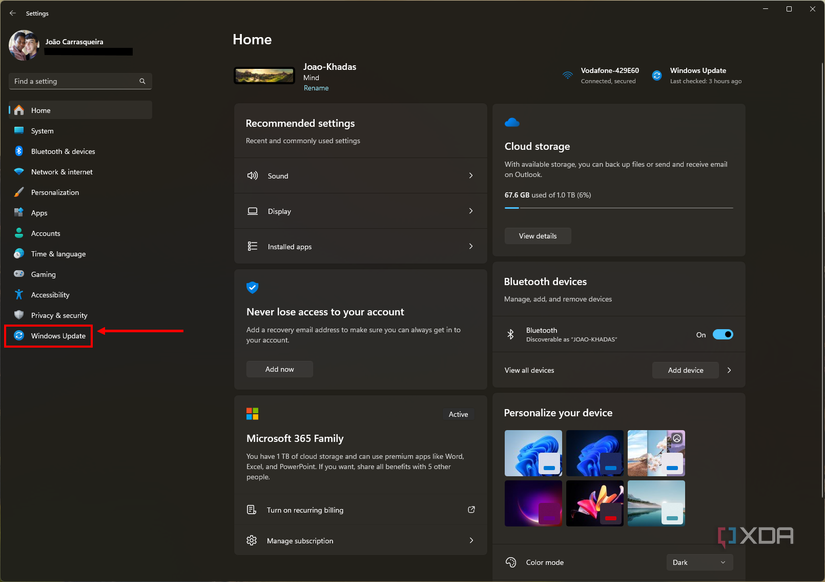Click 'Last checked: 3 hours ago' text
The image size is (825, 582).
click(x=706, y=81)
